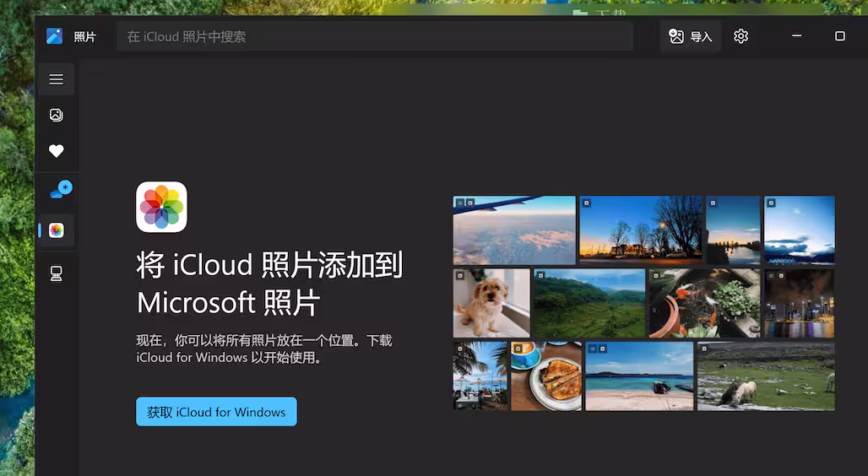
Task: Open the All Photos gallery sidebar icon
Action: 56,115
